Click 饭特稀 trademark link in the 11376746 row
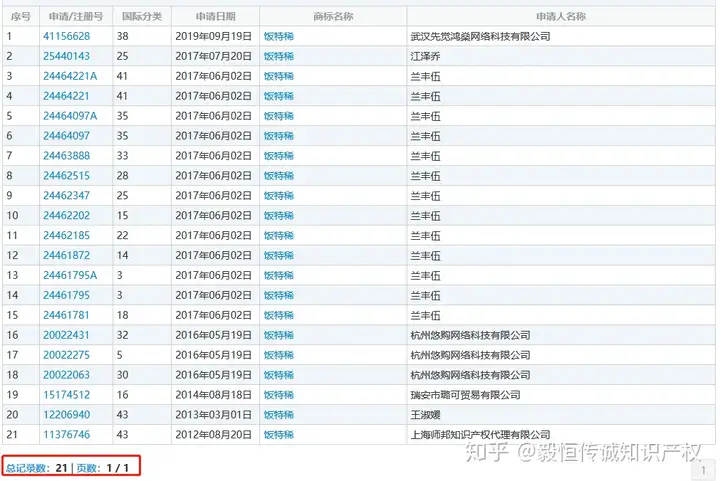Image resolution: width=720 pixels, height=481 pixels. click(x=279, y=435)
